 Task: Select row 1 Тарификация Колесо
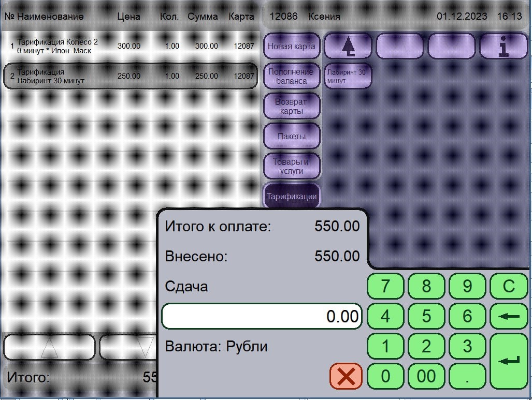(130, 46)
